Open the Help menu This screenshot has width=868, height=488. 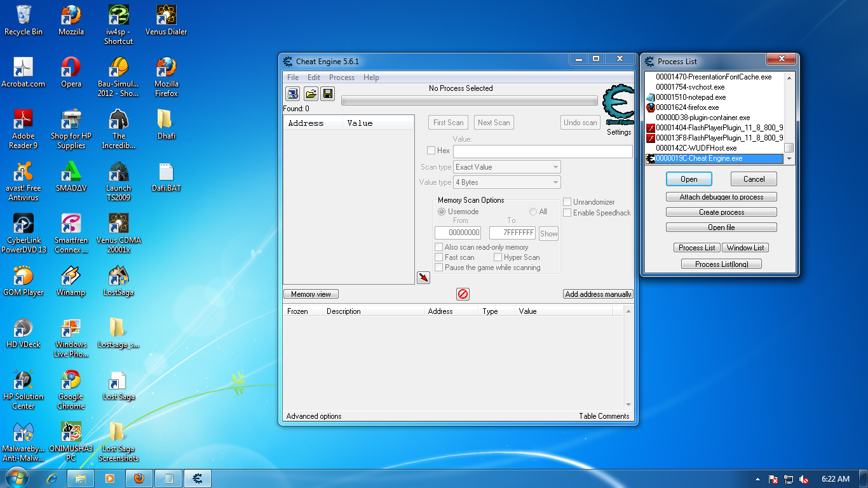pos(371,78)
